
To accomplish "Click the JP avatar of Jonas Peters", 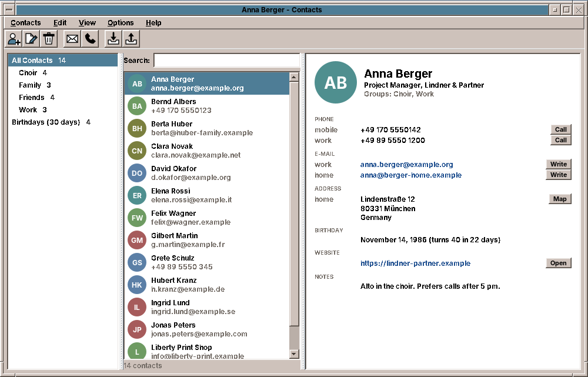I will pyautogui.click(x=137, y=329).
